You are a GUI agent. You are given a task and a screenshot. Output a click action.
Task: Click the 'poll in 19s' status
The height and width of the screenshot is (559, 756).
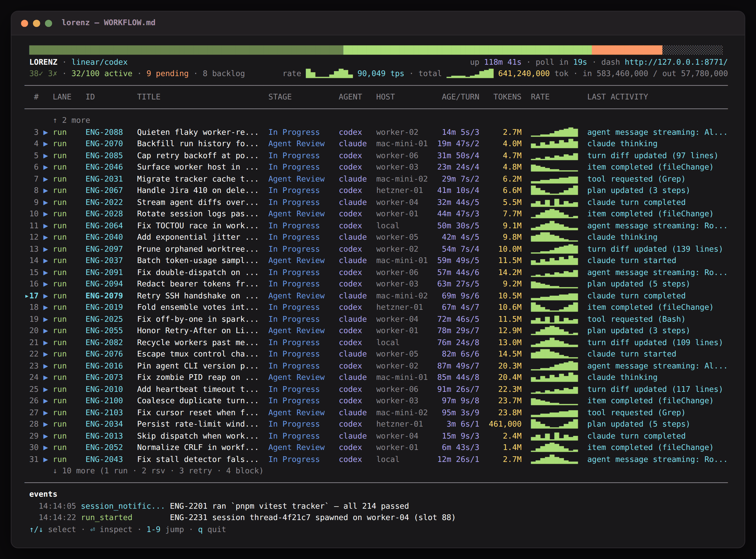point(561,62)
